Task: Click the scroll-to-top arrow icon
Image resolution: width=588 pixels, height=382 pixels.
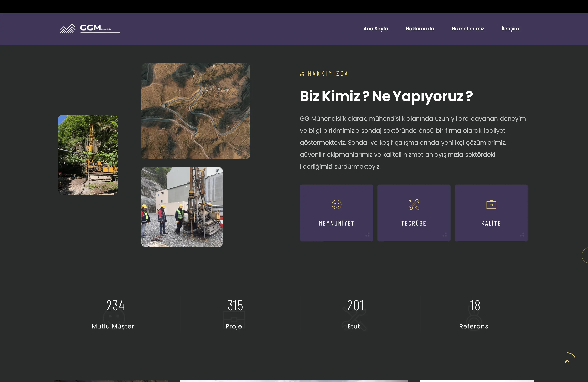Action: tap(567, 361)
